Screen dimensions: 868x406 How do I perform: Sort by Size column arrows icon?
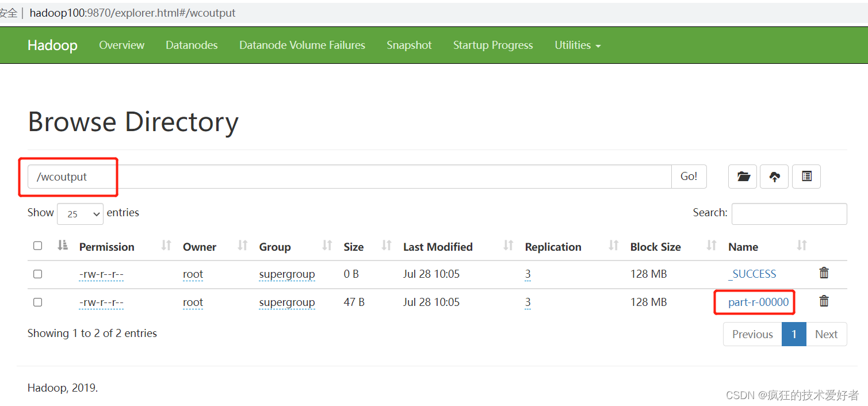point(387,246)
